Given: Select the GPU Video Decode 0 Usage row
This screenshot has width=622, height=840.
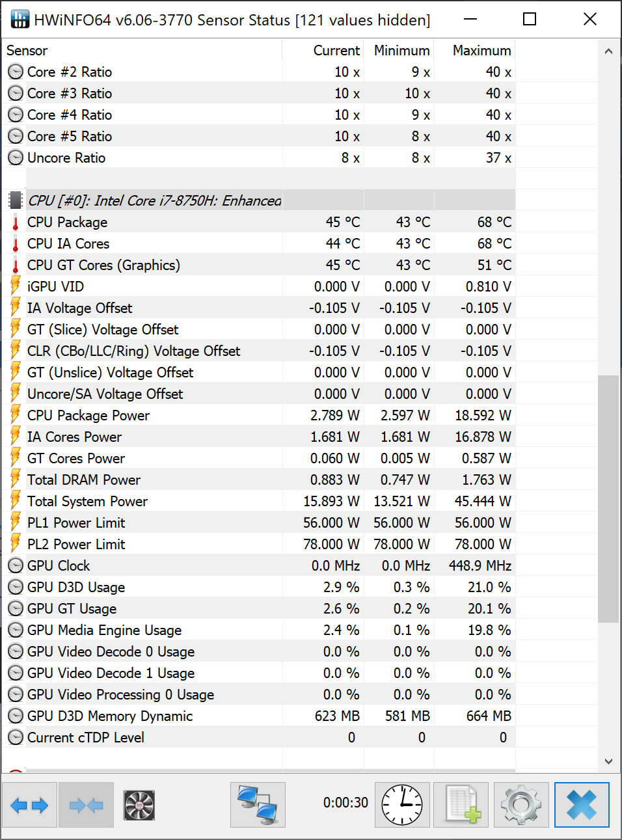Looking at the screenshot, I should [x=259, y=651].
